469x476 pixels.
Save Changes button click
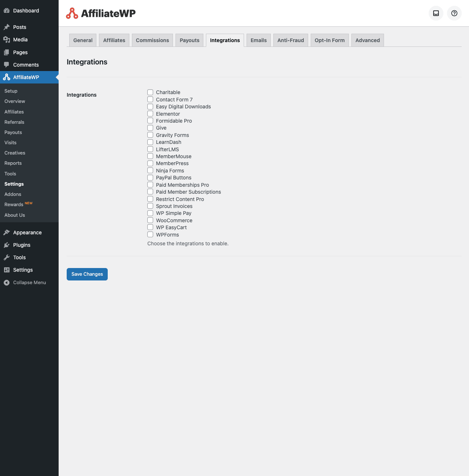click(x=87, y=274)
